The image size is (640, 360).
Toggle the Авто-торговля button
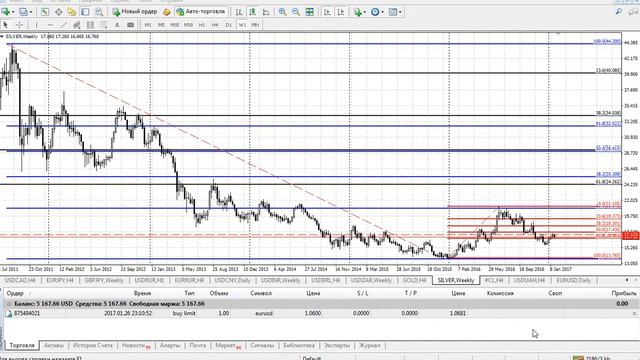pyautogui.click(x=201, y=12)
